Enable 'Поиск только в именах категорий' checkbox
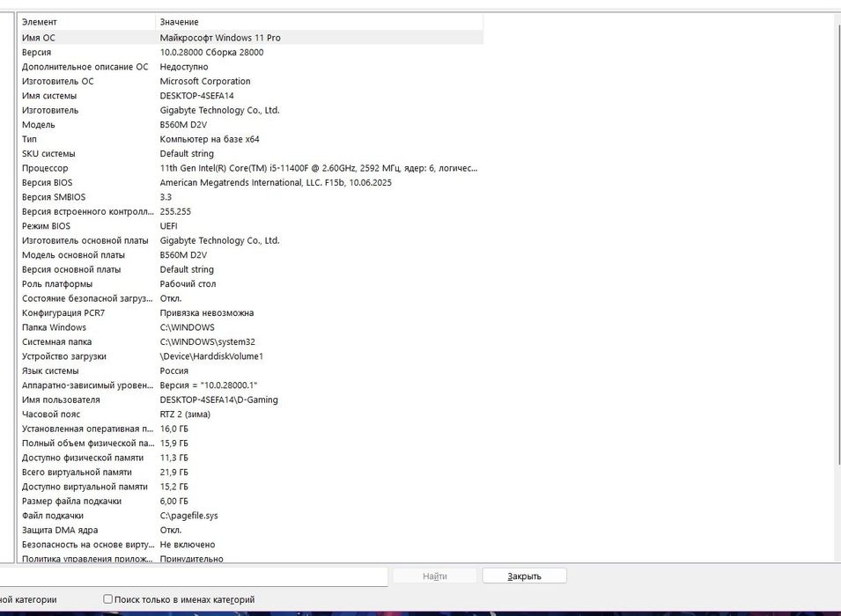The image size is (841, 616). click(107, 599)
